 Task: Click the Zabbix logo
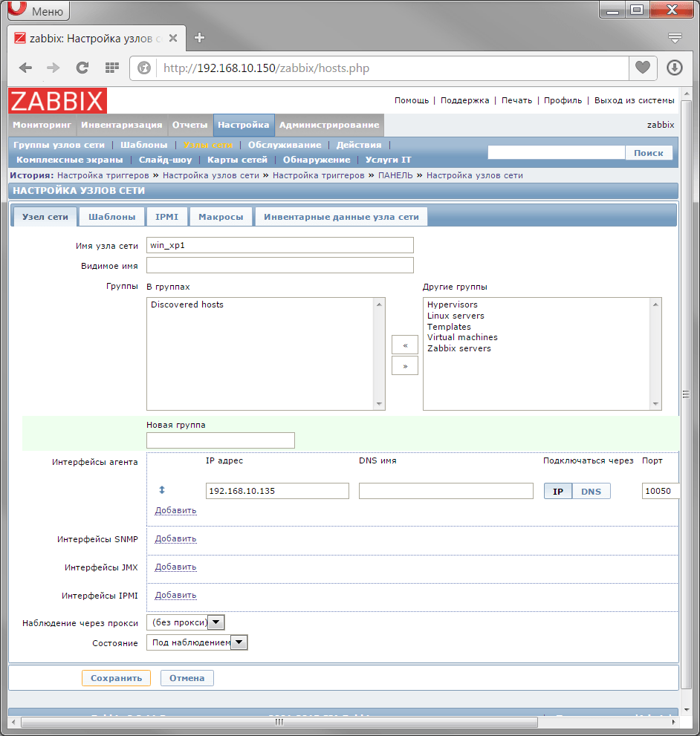coord(58,100)
